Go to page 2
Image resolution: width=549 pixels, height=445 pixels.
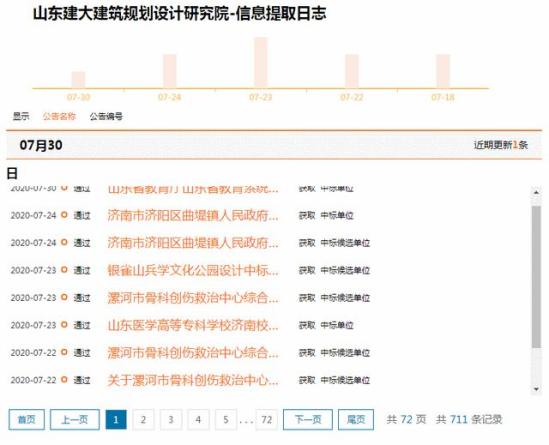click(x=143, y=419)
